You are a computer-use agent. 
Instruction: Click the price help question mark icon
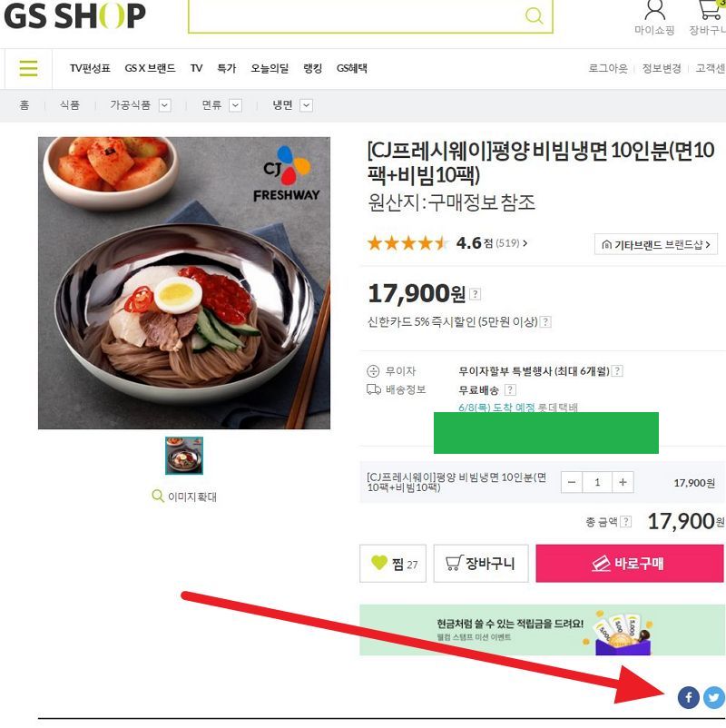[x=475, y=294]
